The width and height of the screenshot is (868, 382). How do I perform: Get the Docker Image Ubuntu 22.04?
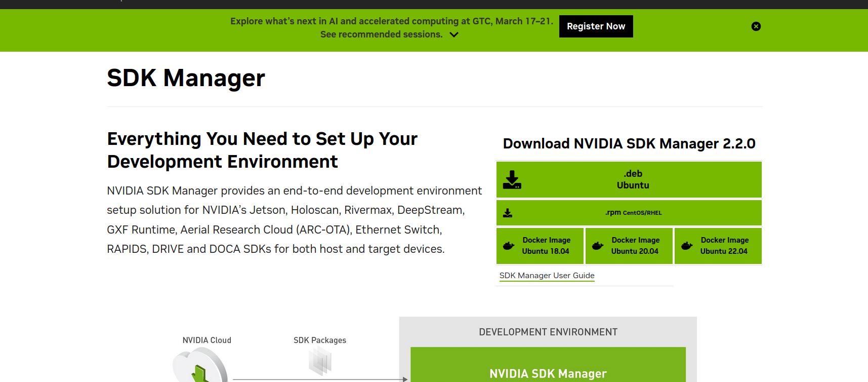click(718, 246)
